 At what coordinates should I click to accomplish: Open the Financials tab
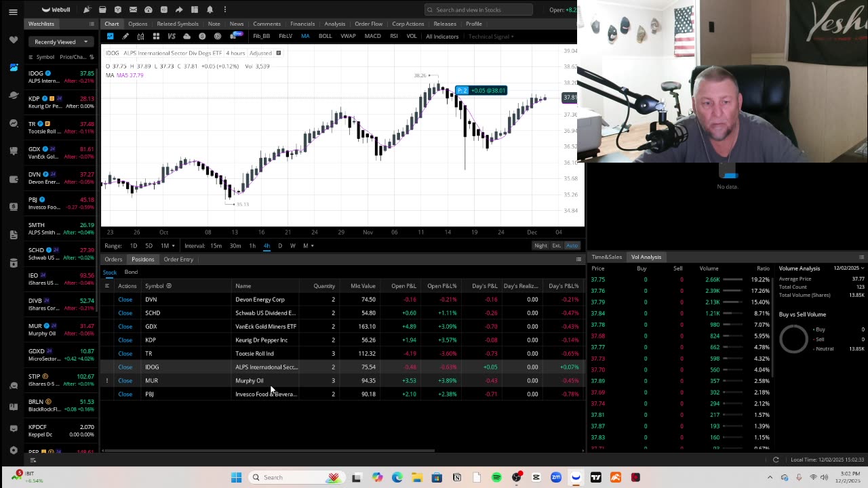302,24
